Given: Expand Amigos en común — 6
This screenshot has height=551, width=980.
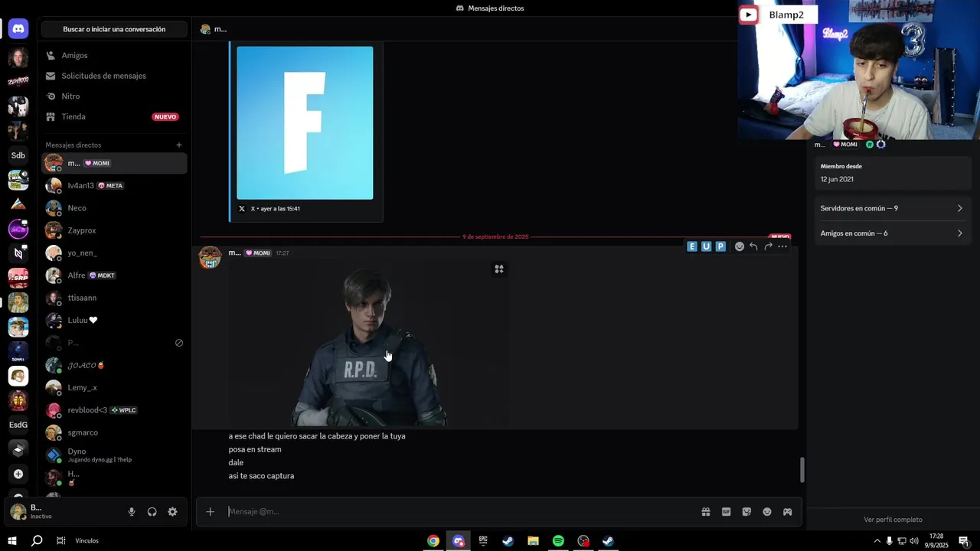Looking at the screenshot, I should tap(891, 233).
